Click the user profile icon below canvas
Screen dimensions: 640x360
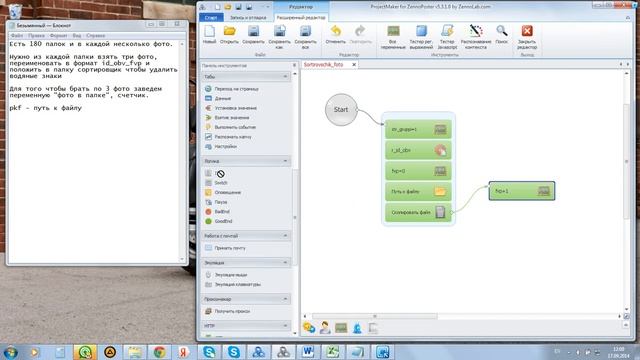(x=325, y=328)
